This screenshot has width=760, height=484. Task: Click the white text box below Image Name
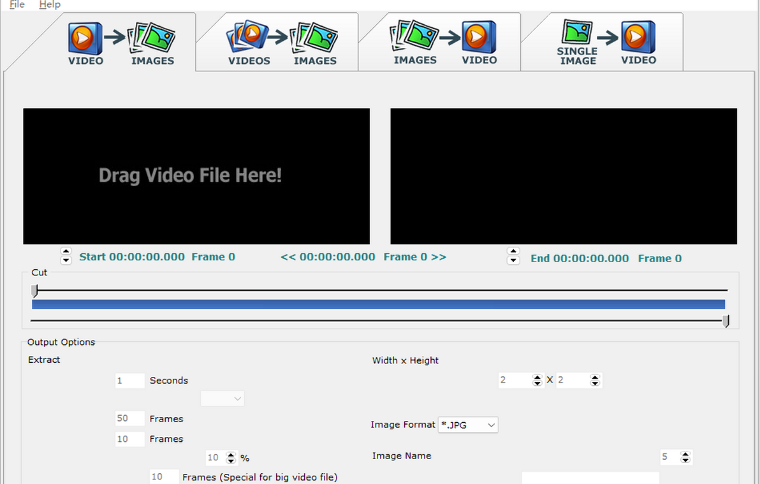590,478
